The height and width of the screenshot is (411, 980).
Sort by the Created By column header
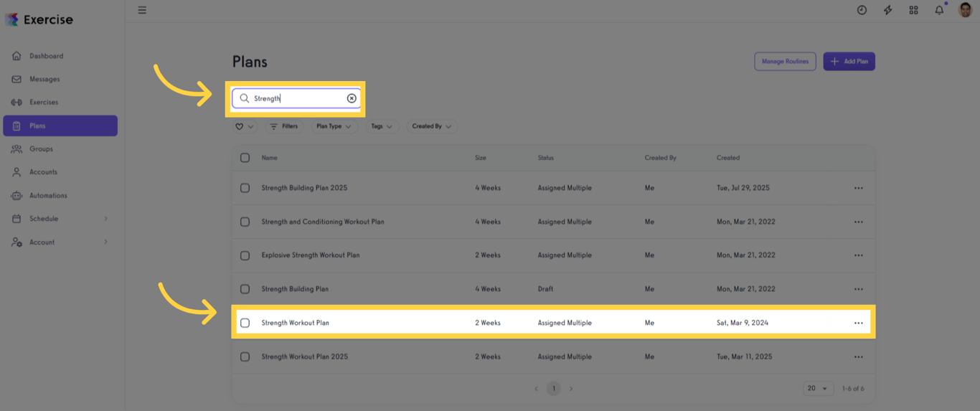coord(661,158)
